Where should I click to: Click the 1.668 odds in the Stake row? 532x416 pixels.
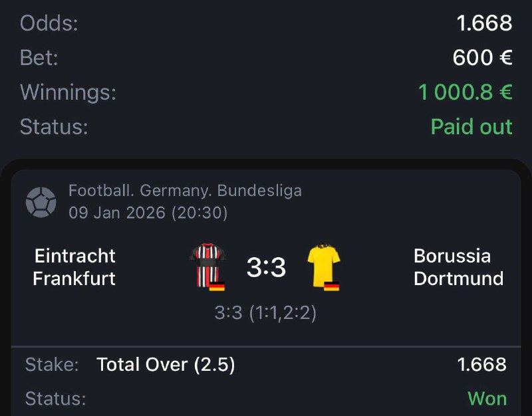tap(481, 365)
